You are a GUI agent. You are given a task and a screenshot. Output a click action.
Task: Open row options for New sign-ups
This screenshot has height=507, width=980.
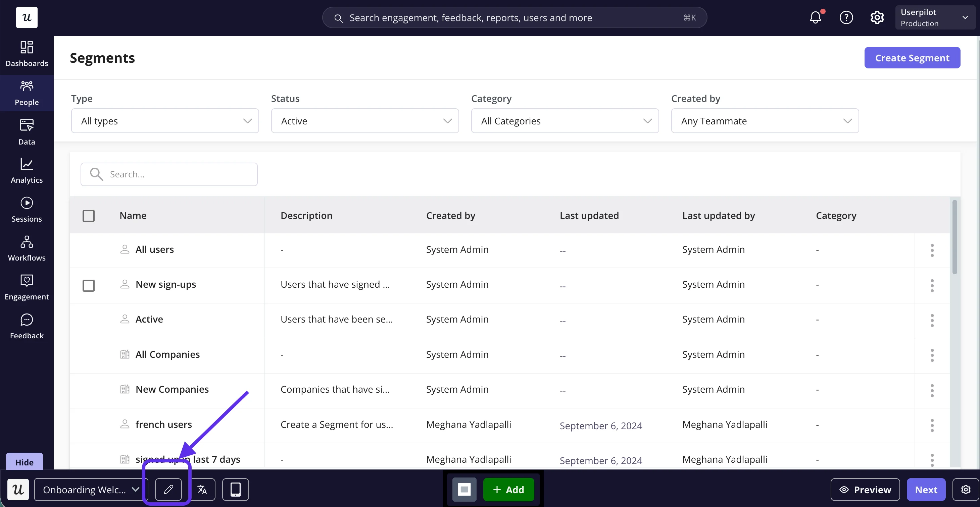(x=932, y=285)
